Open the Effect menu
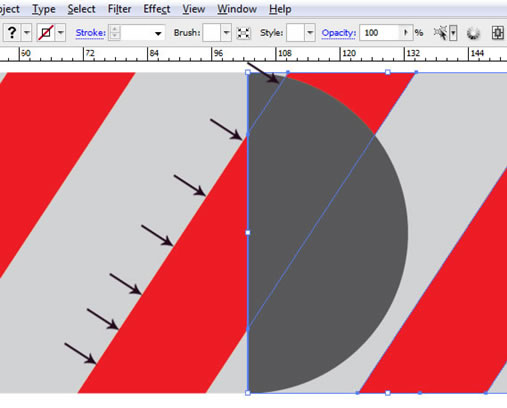This screenshot has height=408, width=507. (x=157, y=9)
